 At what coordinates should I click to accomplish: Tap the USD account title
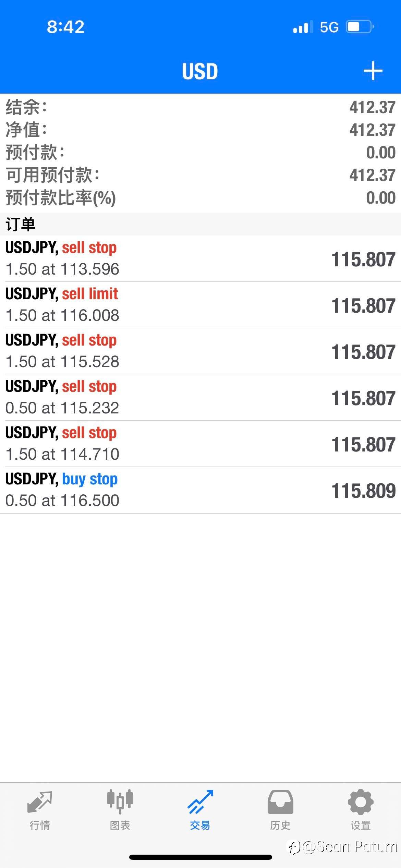coord(200,71)
